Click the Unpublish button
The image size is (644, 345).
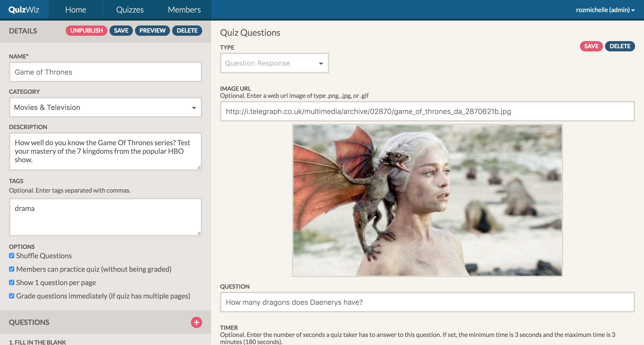pyautogui.click(x=86, y=30)
